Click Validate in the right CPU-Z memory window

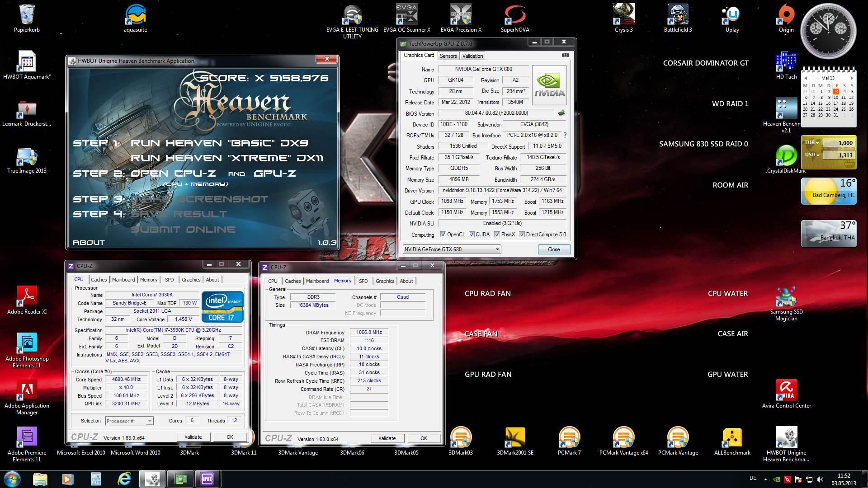387,438
